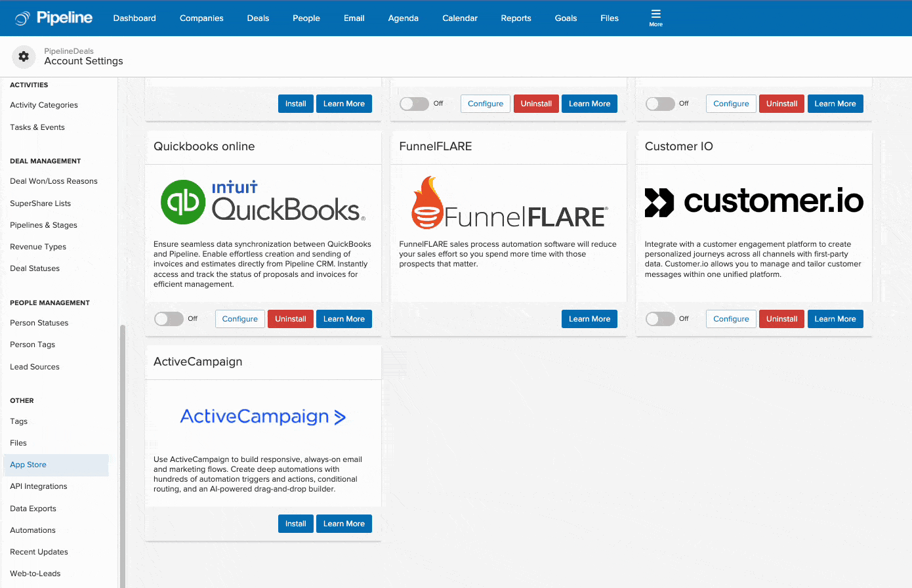
Task: Click the QuickBooks logo image
Action: tap(262, 202)
